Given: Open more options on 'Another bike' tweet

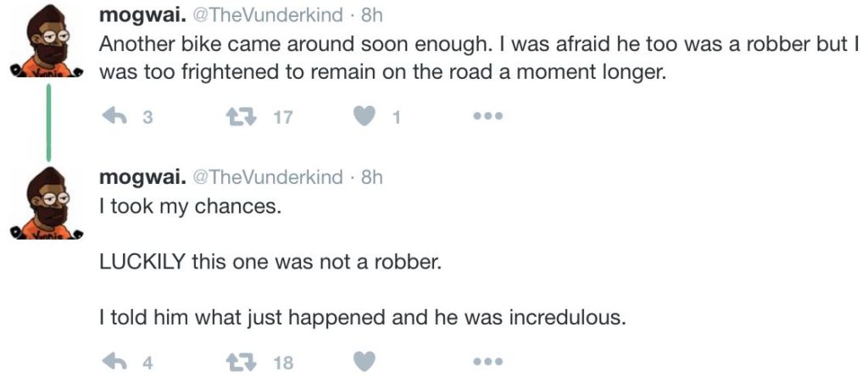Looking at the screenshot, I should tap(488, 117).
